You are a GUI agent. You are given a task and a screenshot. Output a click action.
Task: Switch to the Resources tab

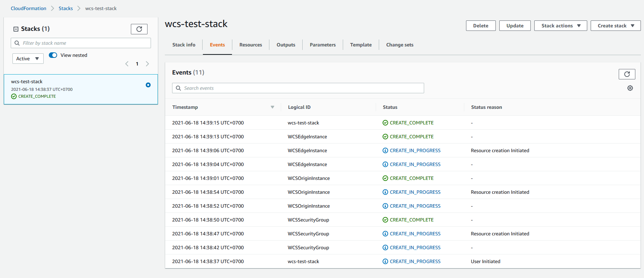pos(250,45)
